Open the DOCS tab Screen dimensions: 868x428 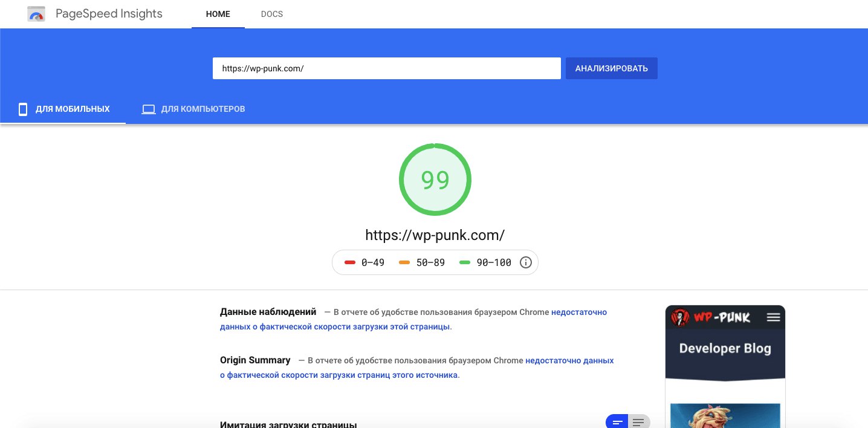click(272, 14)
